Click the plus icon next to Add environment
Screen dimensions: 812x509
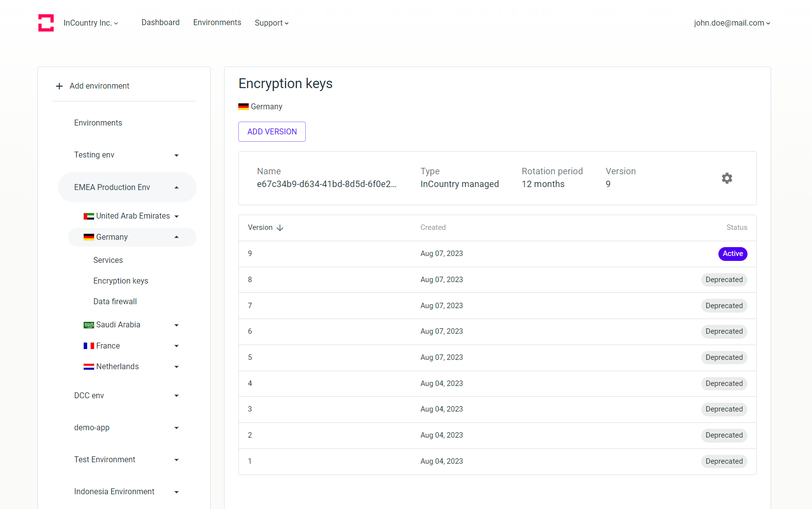click(59, 86)
